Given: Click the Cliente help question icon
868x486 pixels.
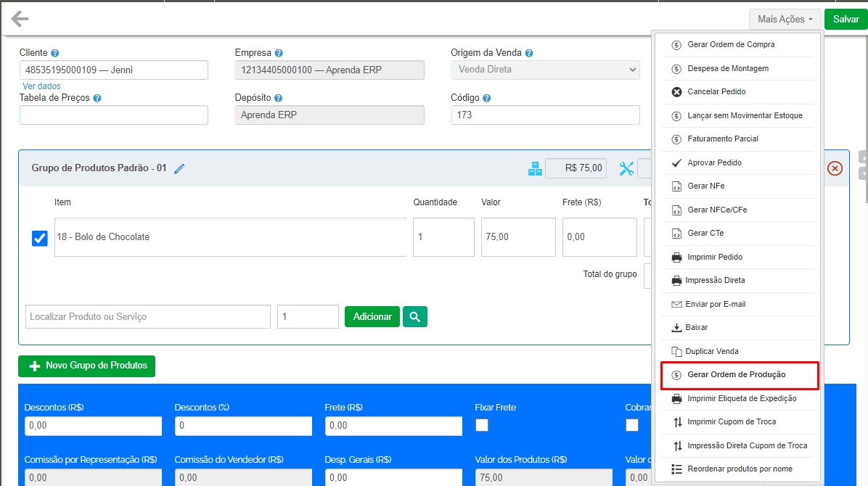Looking at the screenshot, I should click(x=55, y=53).
